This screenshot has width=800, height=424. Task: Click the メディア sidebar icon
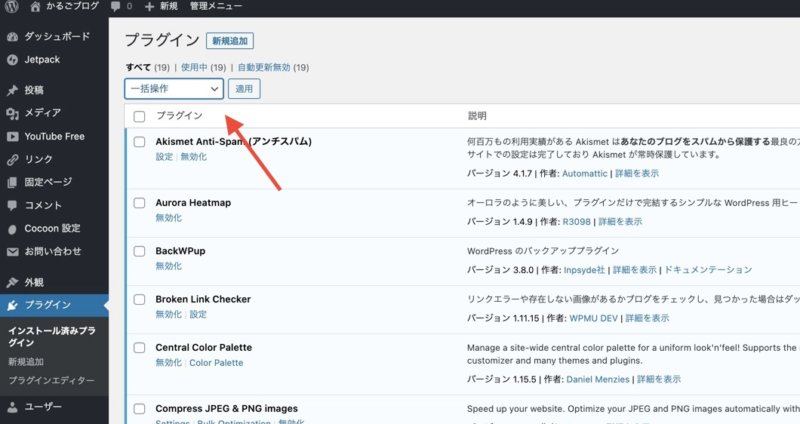point(13,113)
